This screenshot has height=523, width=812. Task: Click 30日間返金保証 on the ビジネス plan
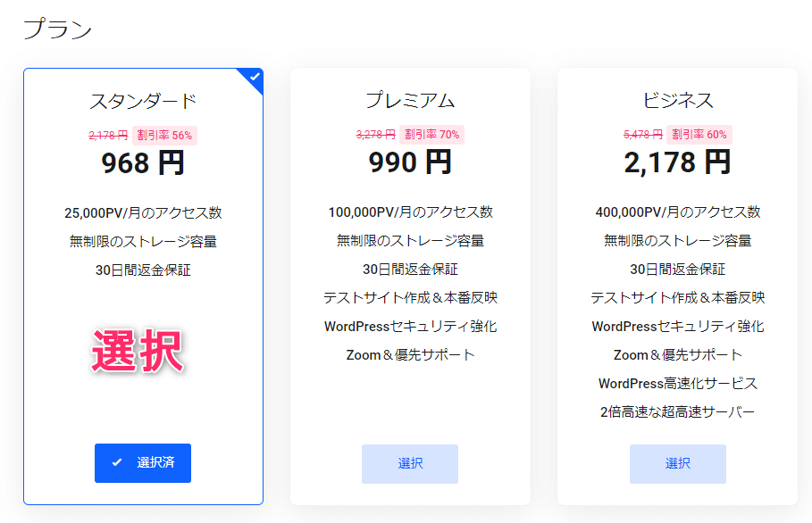(676, 269)
